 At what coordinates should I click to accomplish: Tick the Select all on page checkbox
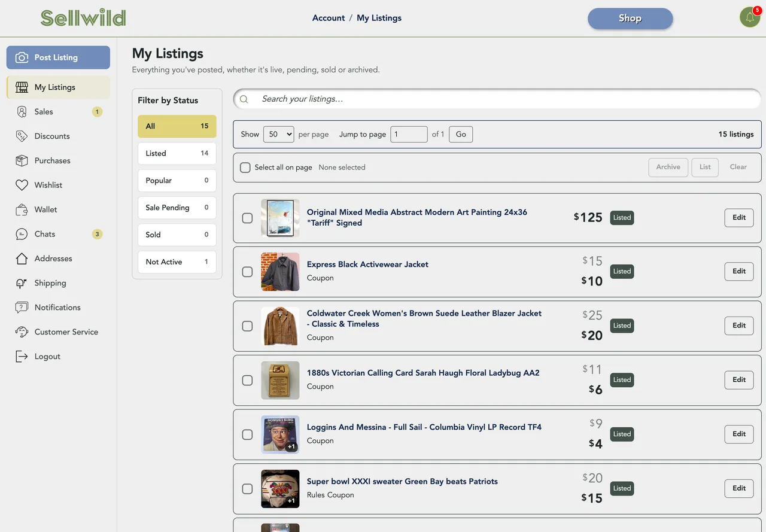(245, 168)
